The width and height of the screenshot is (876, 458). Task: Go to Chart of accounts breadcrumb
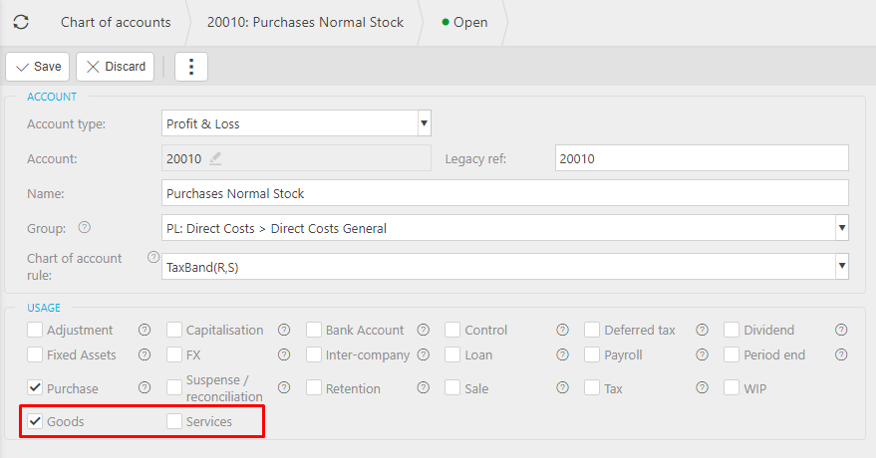[115, 22]
